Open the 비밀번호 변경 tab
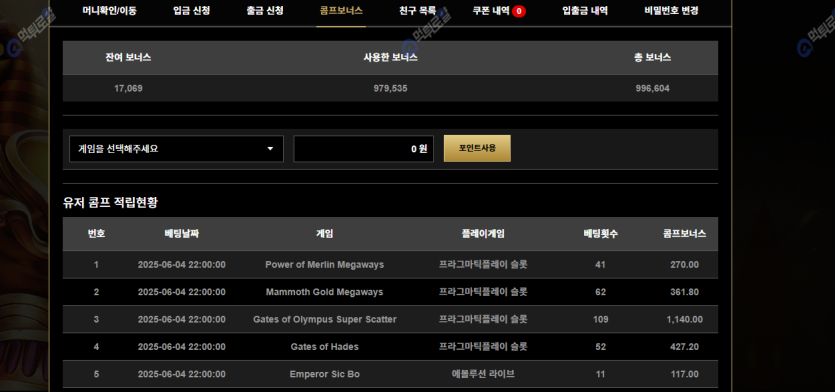 (671, 11)
